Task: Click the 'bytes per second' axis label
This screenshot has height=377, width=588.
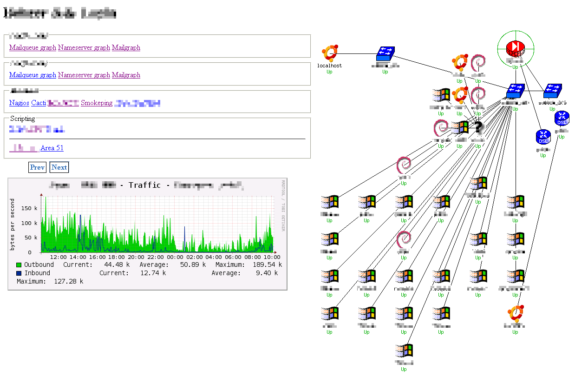Action: 13,225
